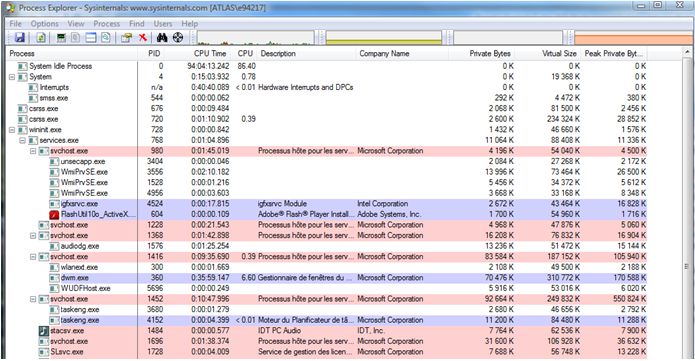Collapse the System process tree node
The width and height of the screenshot is (695, 361).
[x=12, y=77]
